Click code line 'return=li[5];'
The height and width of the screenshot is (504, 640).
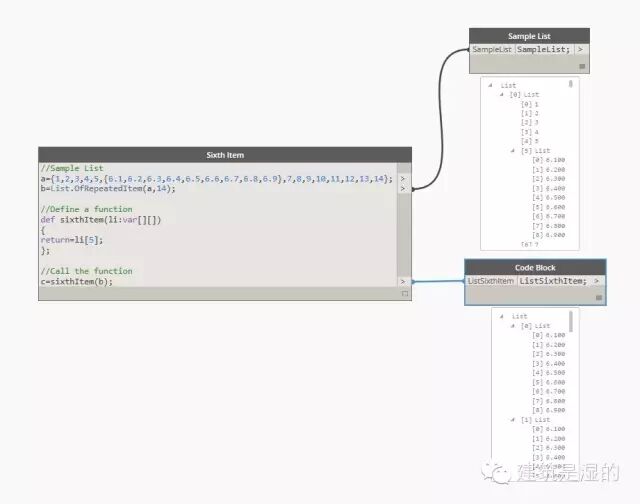[72, 240]
